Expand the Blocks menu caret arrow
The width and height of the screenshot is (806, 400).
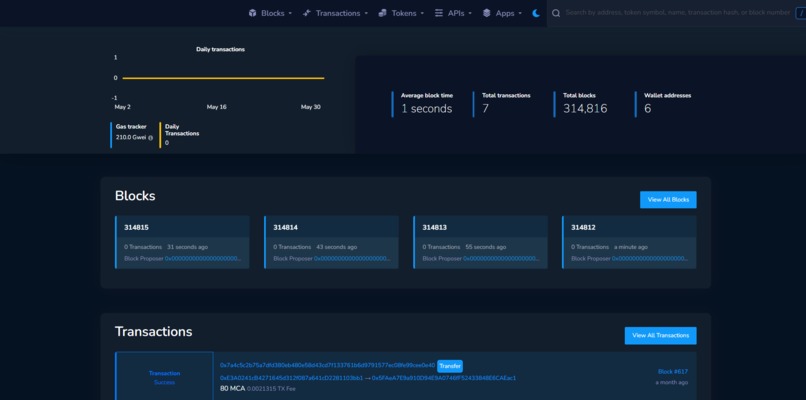pos(290,14)
